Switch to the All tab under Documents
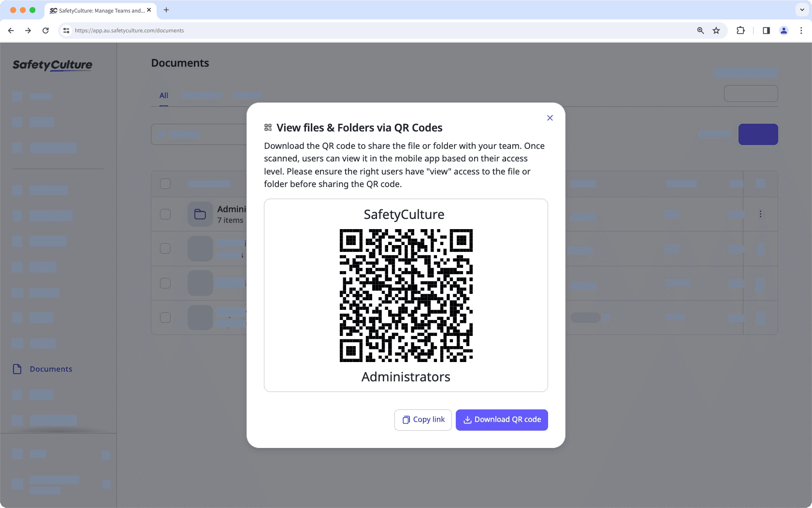The height and width of the screenshot is (508, 812). pyautogui.click(x=163, y=96)
